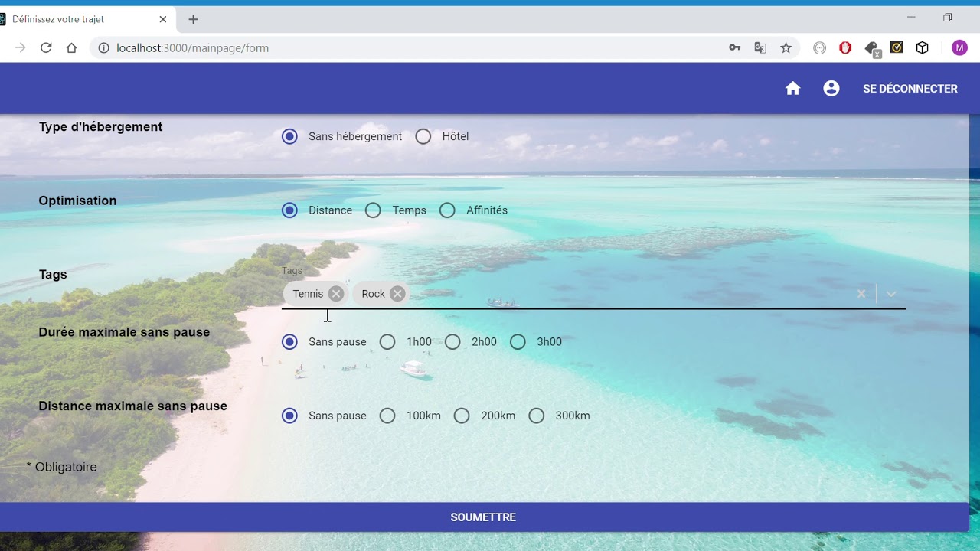
Task: Open a new browser tab
Action: [x=193, y=19]
